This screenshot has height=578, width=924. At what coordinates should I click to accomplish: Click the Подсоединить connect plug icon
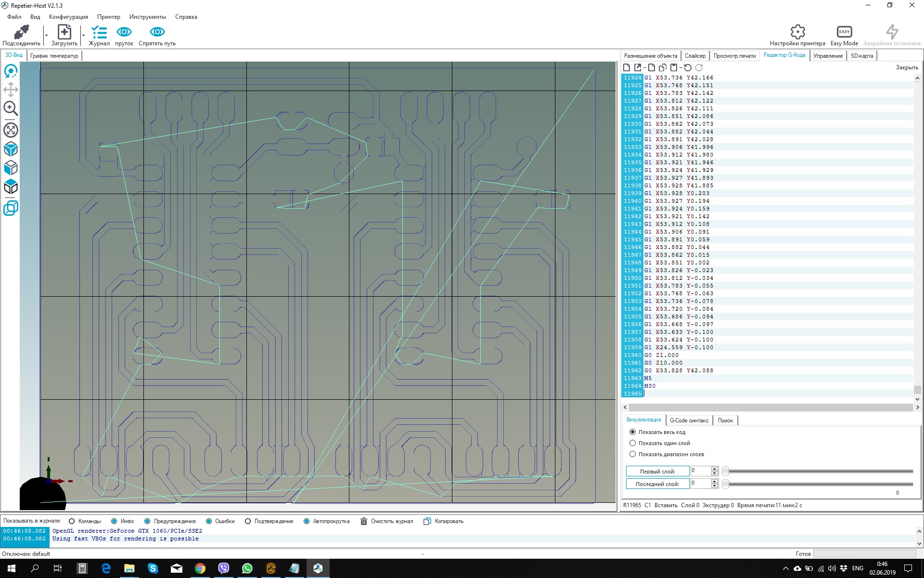(21, 32)
